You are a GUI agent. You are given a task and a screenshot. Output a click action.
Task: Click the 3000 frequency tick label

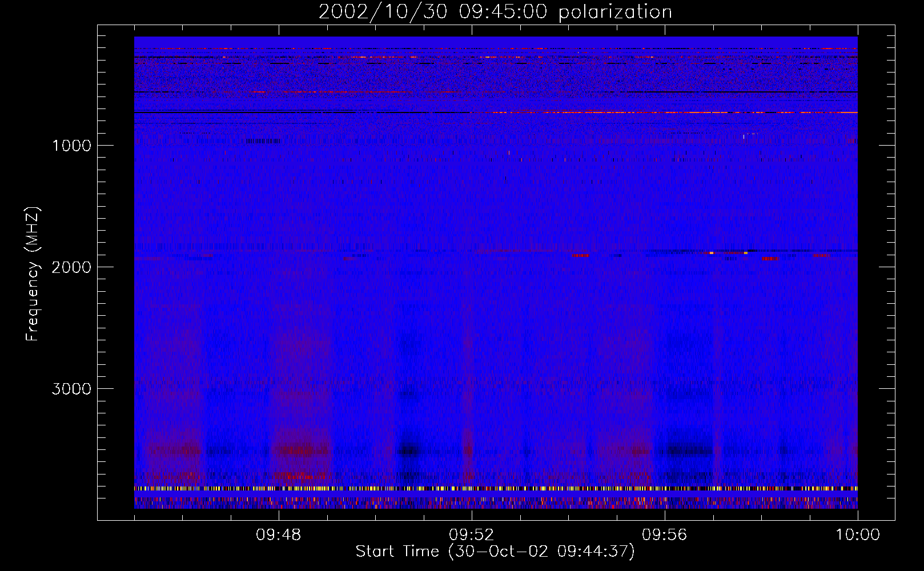click(71, 389)
